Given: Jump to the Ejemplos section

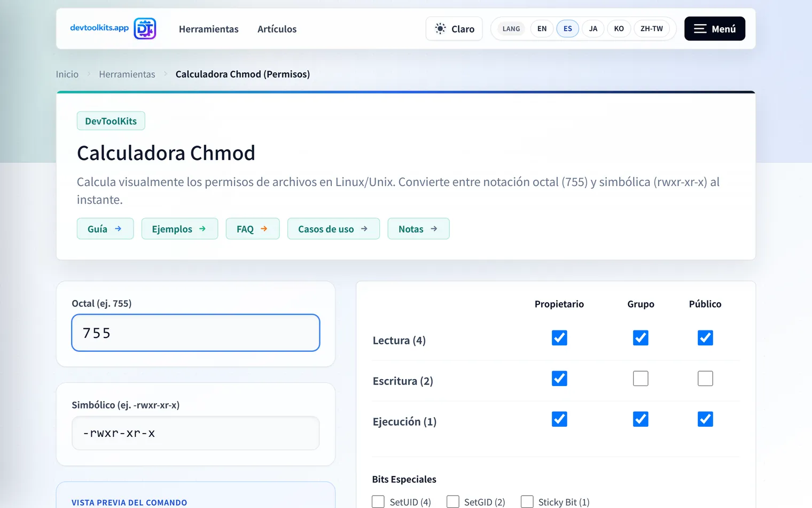Looking at the screenshot, I should click(179, 229).
